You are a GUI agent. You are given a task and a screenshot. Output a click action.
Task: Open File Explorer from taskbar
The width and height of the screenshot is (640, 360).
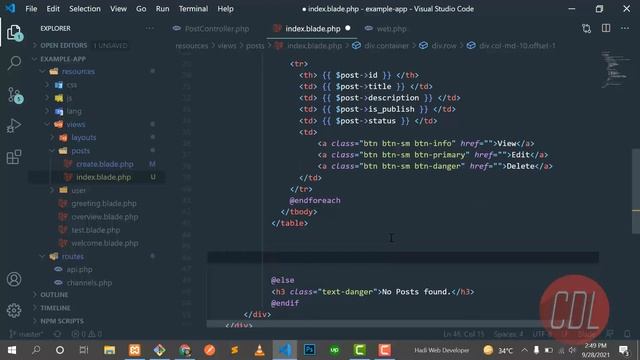tap(109, 350)
